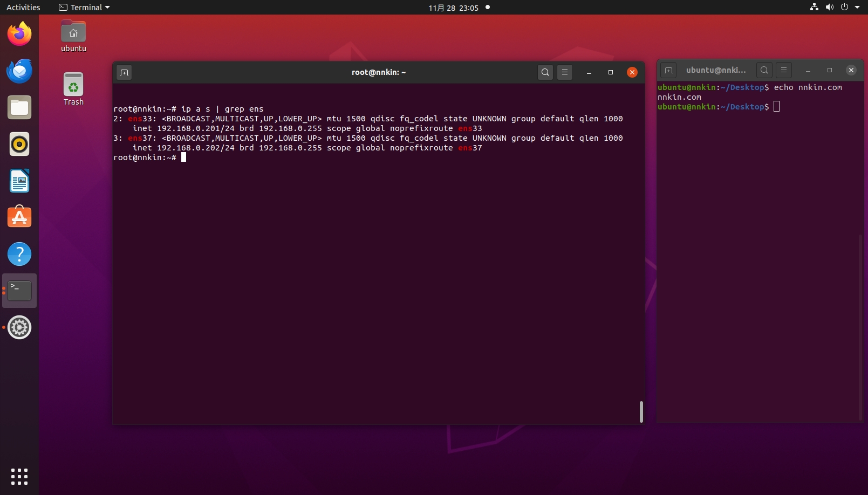Open Ubuntu Software store
Screen dimensions: 868x495
point(19,218)
